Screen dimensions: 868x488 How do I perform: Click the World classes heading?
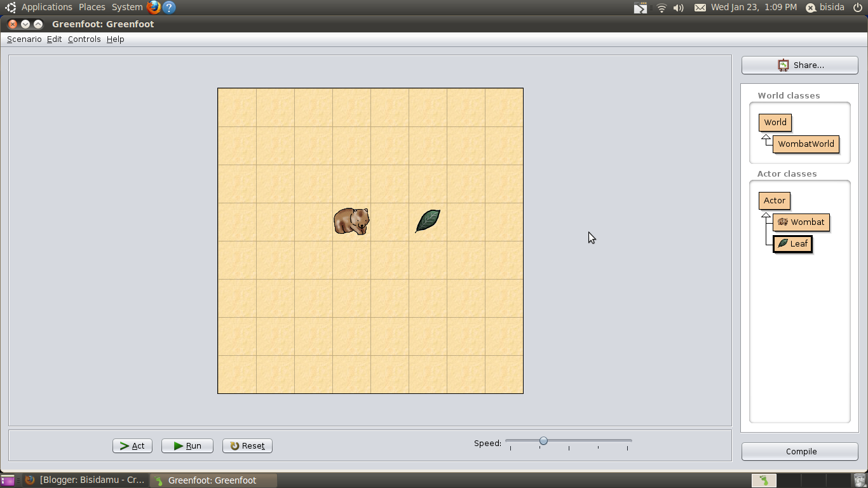(x=789, y=95)
